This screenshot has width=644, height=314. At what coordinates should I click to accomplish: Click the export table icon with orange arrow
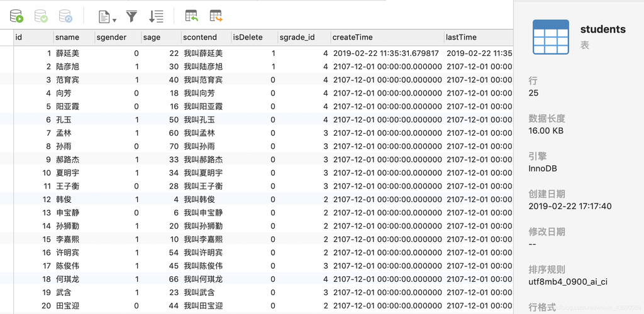point(216,16)
